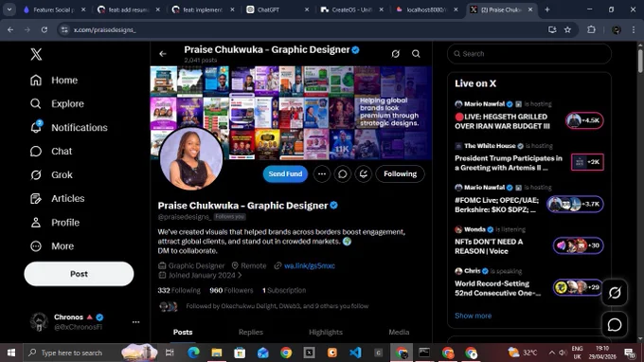The height and width of the screenshot is (362, 644).
Task: Select the Posts tab
Action: tap(183, 332)
